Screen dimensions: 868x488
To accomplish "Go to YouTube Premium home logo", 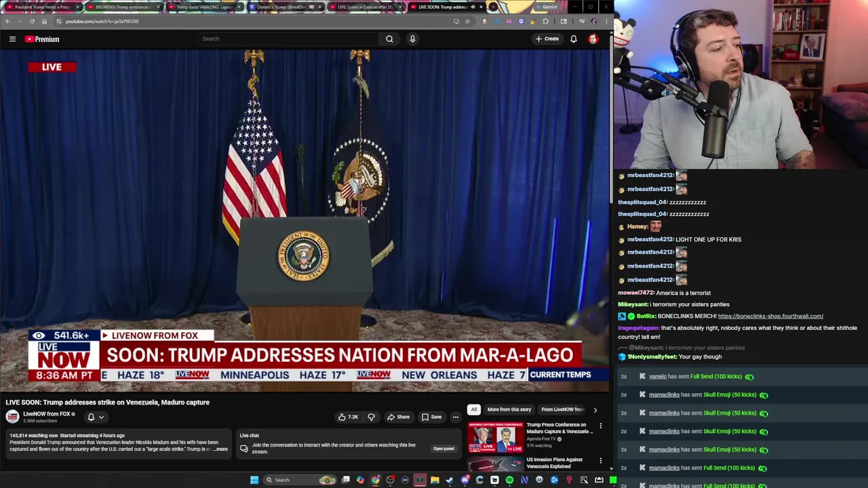I will [x=42, y=39].
